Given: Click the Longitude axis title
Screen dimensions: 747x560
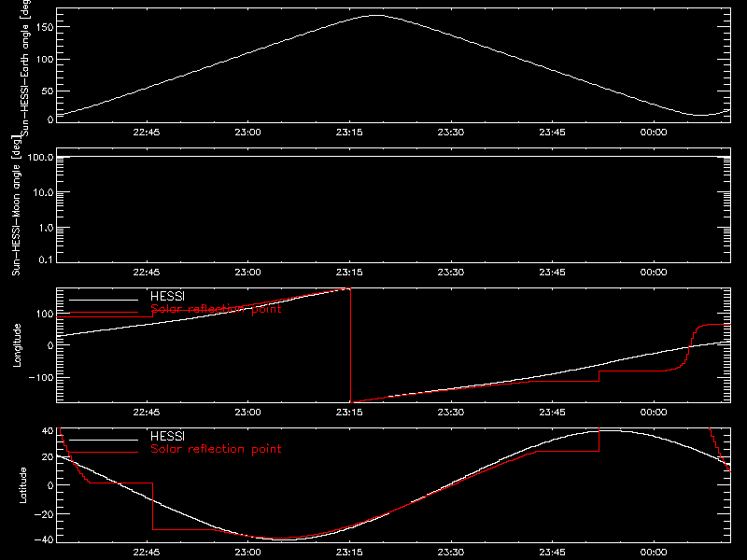Looking at the screenshot, I should point(17,345).
